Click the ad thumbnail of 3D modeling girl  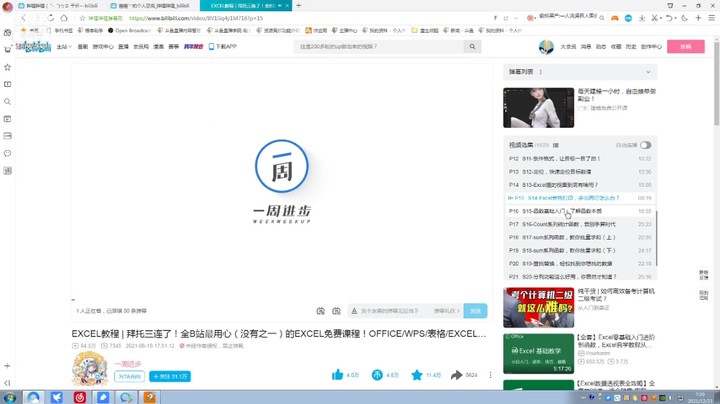click(x=538, y=108)
